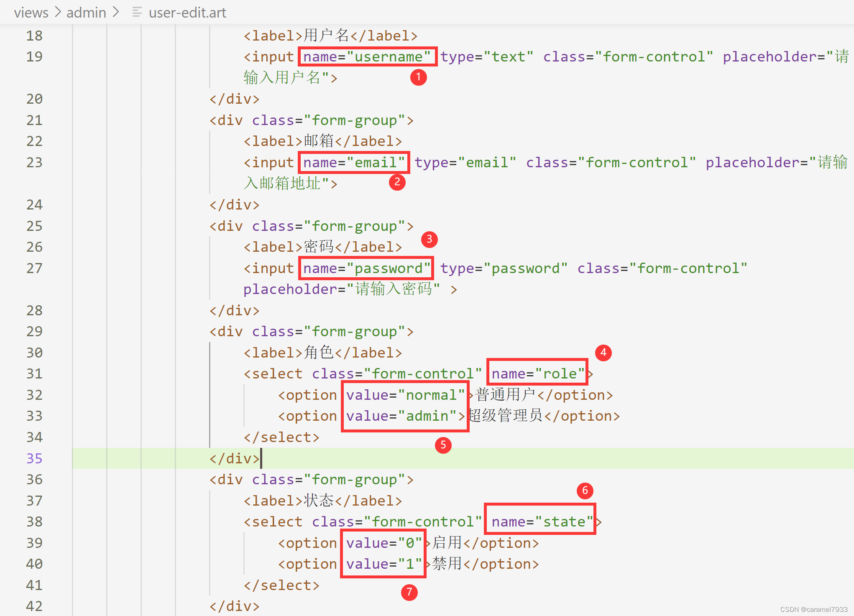
Task: Click the name="password" attribute
Action: (367, 268)
